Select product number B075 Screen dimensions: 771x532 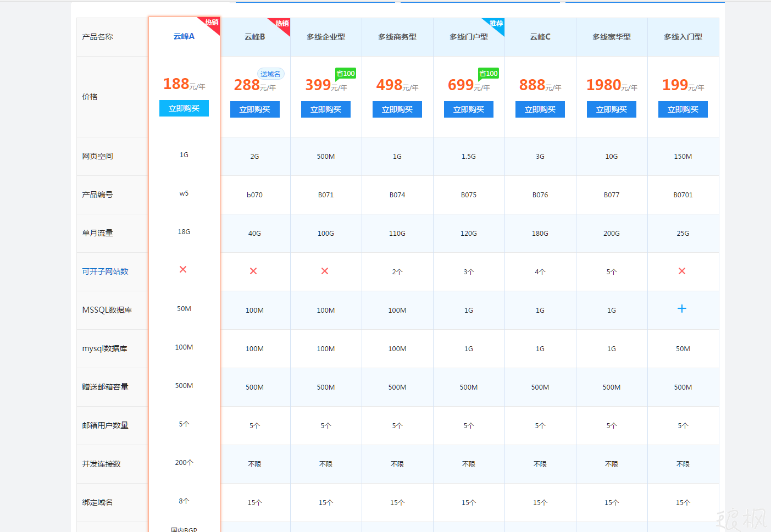pyautogui.click(x=469, y=195)
